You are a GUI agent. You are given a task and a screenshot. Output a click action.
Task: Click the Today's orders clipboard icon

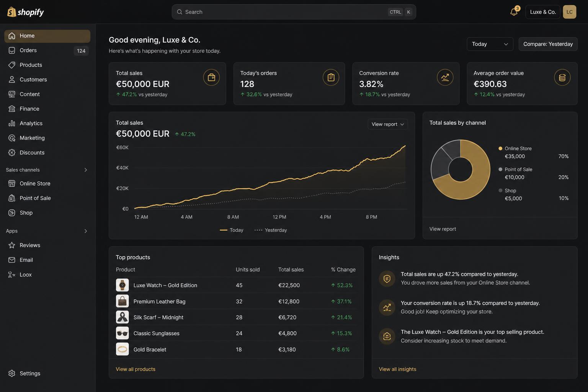tap(331, 77)
